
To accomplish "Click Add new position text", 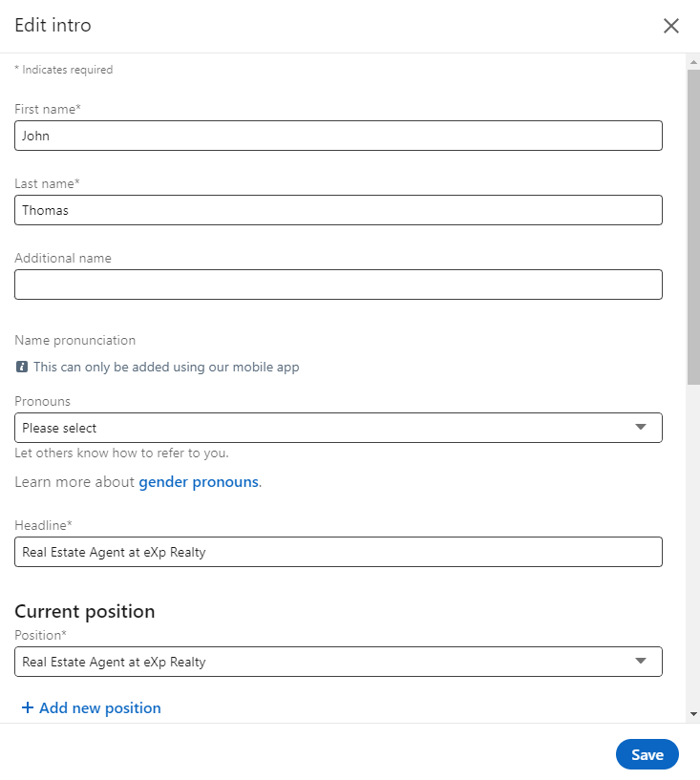I will 100,707.
